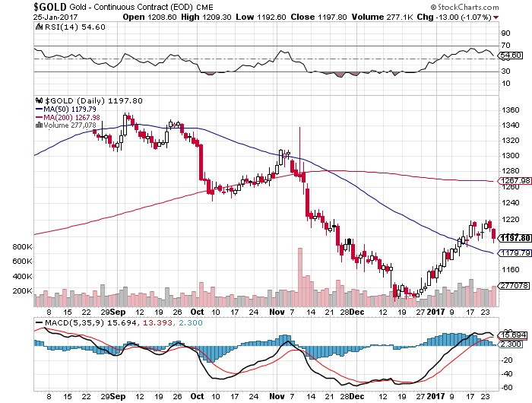The width and height of the screenshot is (532, 403).
Task: Click the date 25-Jan-2017
Action: (x=55, y=17)
